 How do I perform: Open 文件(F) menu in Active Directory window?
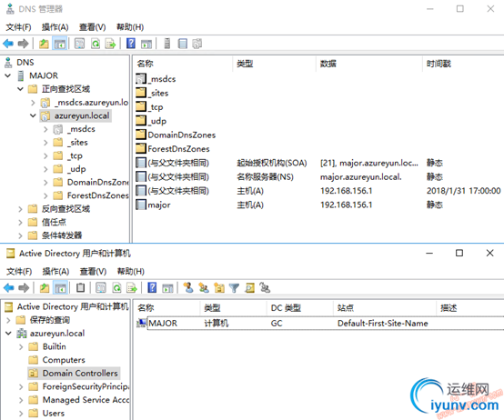(x=19, y=271)
